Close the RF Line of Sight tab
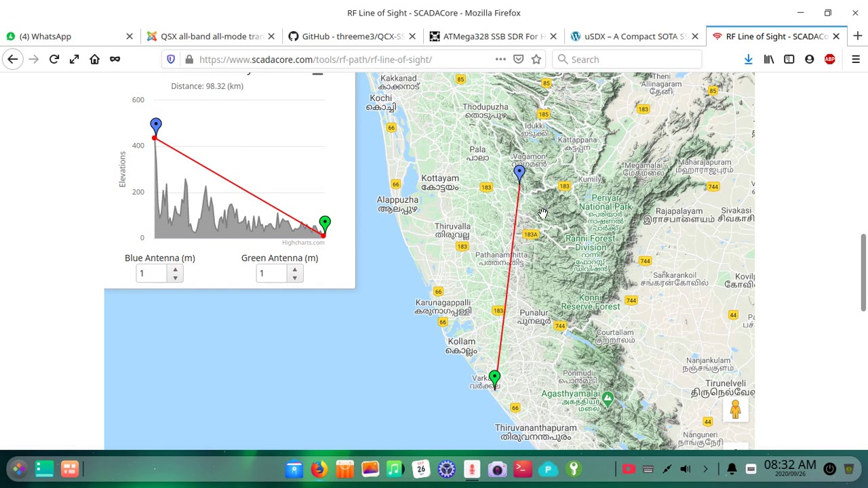This screenshot has width=868, height=488. pos(836,36)
